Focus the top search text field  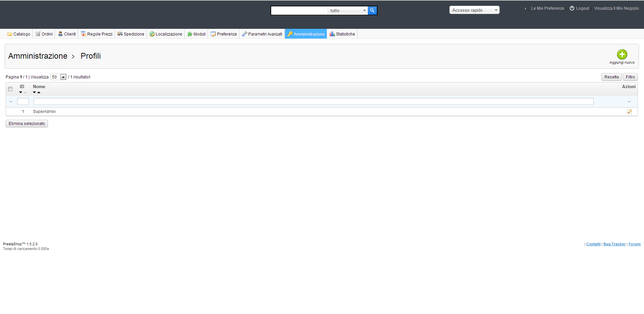click(299, 11)
